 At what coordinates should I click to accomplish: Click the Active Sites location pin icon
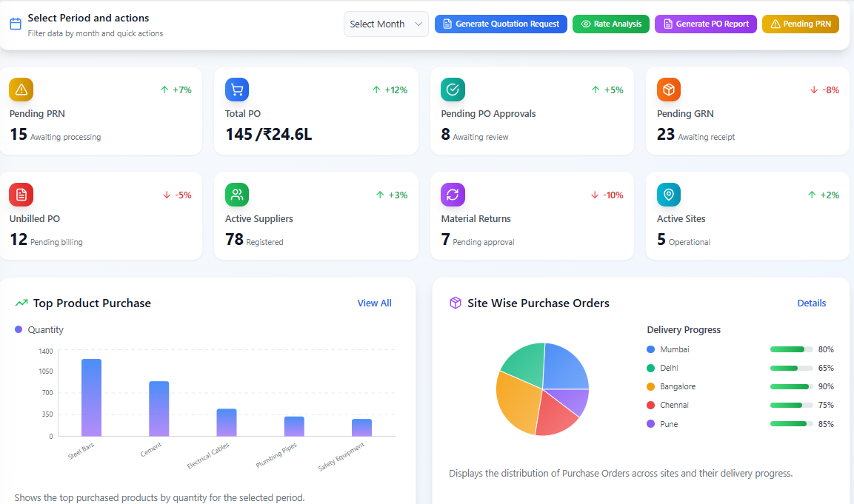(668, 194)
